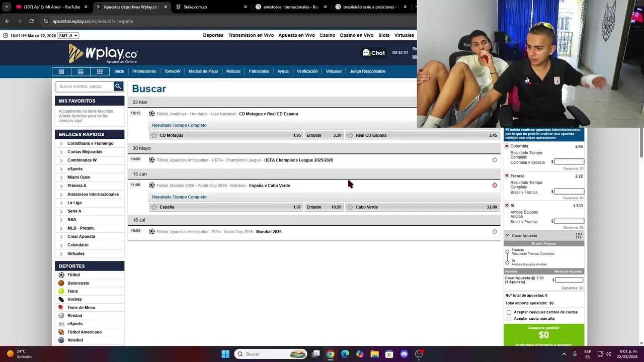Click the timer icon for Mundial 2026 row

[x=495, y=232]
